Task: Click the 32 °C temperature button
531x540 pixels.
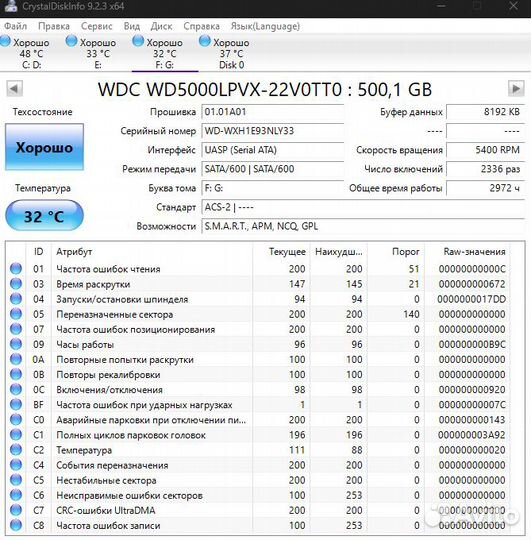Action: pyautogui.click(x=44, y=216)
